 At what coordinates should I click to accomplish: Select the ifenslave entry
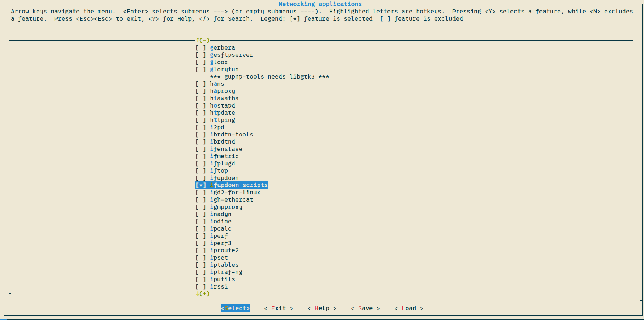(226, 149)
